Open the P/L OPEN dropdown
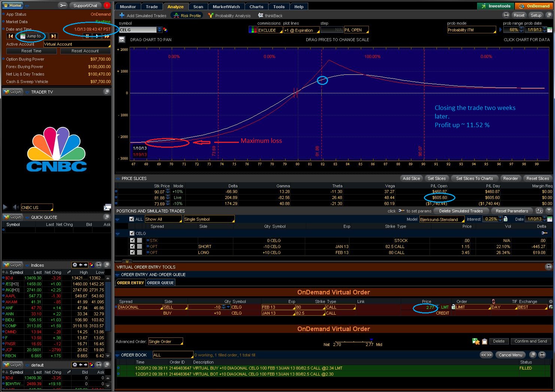This screenshot has width=555, height=392. pyautogui.click(x=356, y=30)
